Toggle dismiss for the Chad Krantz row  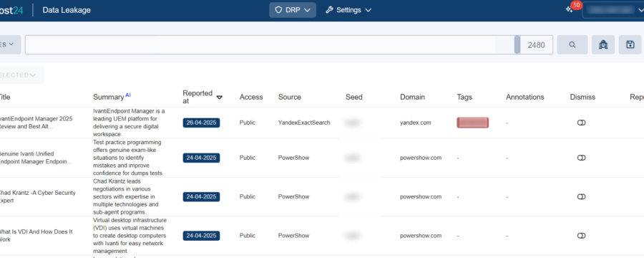coord(581,196)
